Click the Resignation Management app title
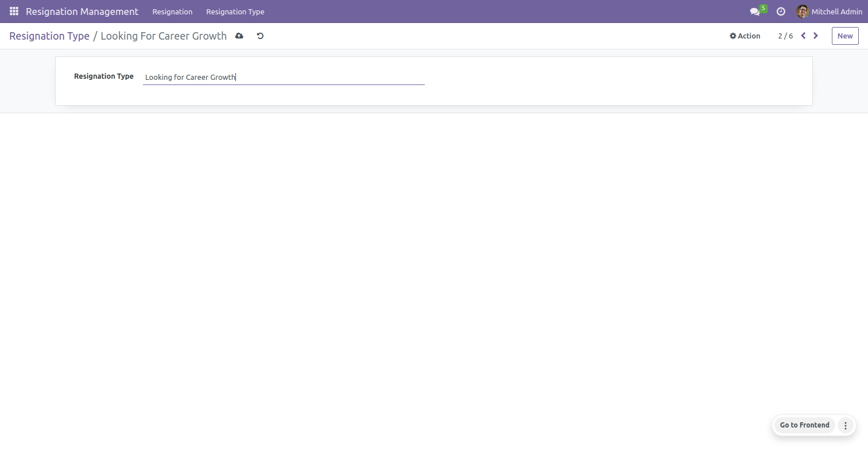868x462 pixels. [82, 11]
